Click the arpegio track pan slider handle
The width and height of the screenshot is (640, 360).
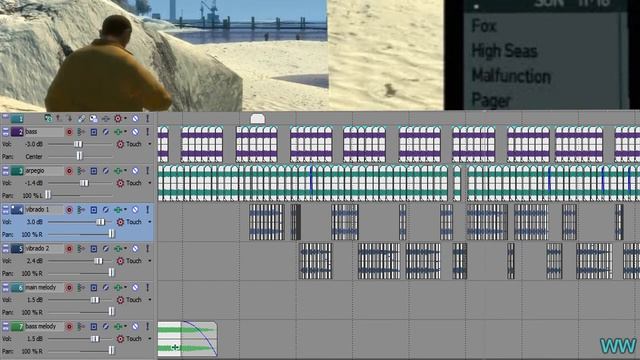click(x=48, y=195)
